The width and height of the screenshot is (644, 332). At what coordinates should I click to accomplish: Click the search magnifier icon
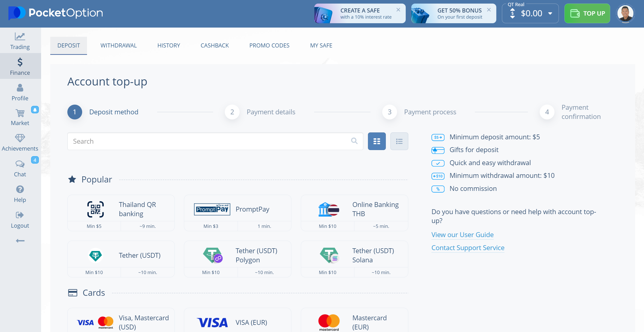pos(354,141)
